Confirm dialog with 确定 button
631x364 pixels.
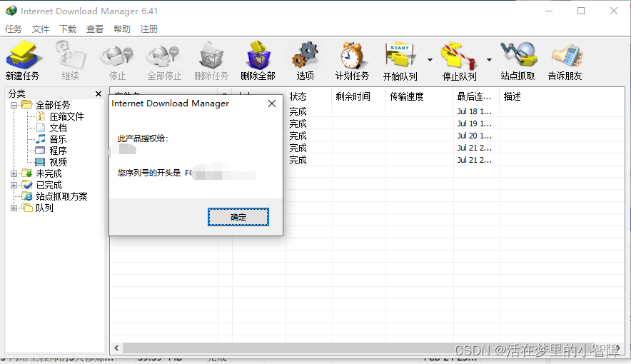238,217
